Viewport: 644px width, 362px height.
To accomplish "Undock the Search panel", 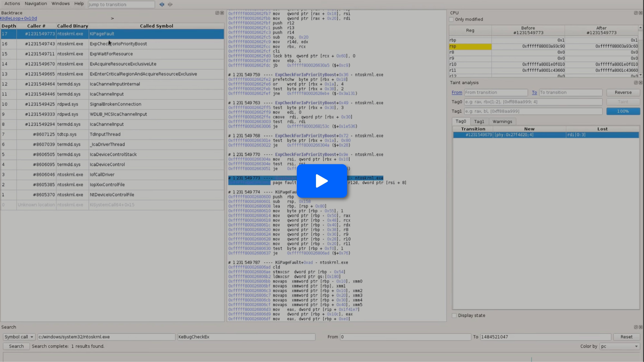I will click(635, 327).
